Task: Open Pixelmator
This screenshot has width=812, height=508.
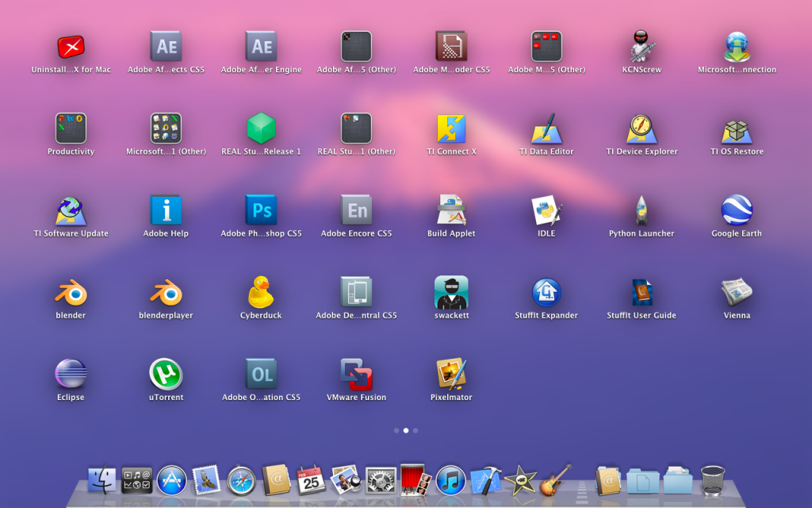Action: coord(451,373)
